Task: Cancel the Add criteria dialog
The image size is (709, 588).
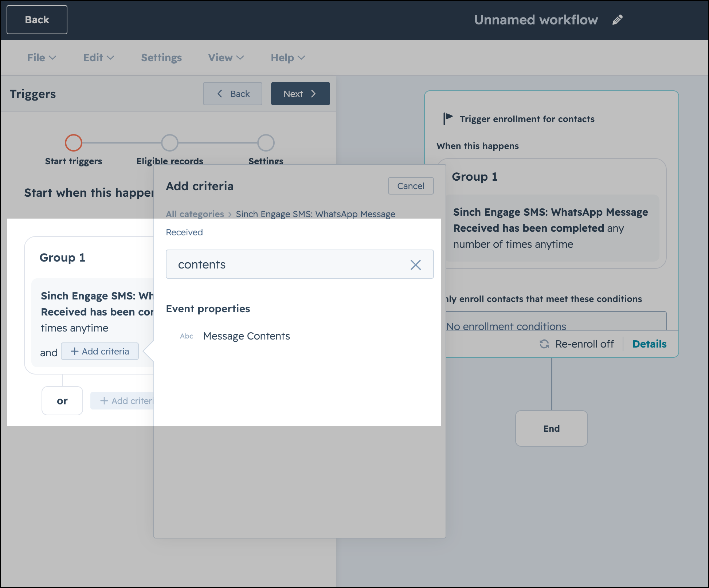Action: click(411, 186)
